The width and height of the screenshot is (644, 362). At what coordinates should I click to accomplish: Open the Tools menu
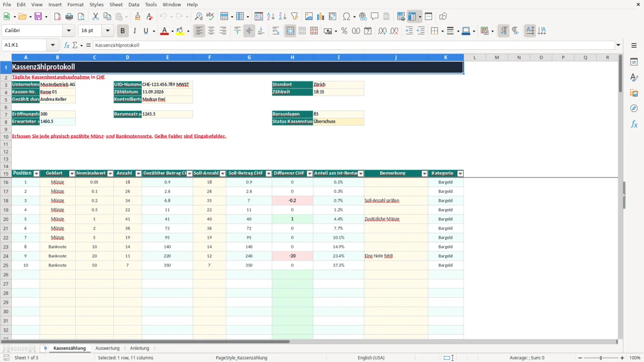click(x=151, y=4)
